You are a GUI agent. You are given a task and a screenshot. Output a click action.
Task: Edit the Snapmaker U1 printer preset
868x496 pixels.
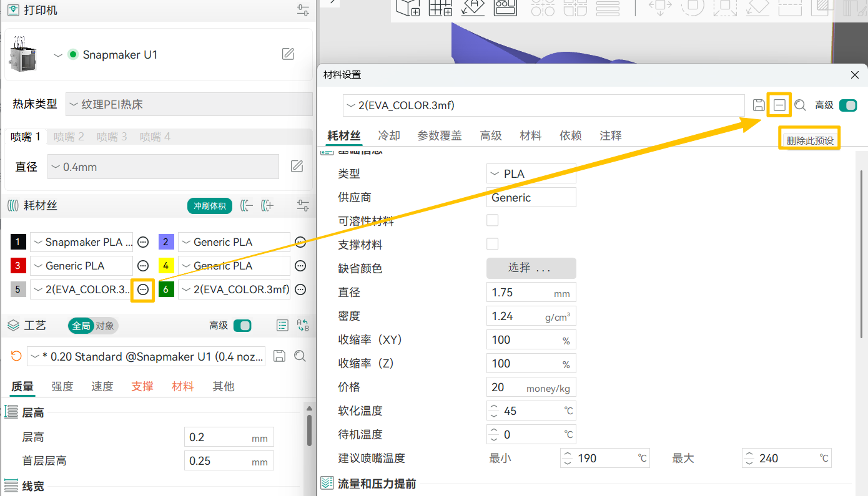click(288, 54)
